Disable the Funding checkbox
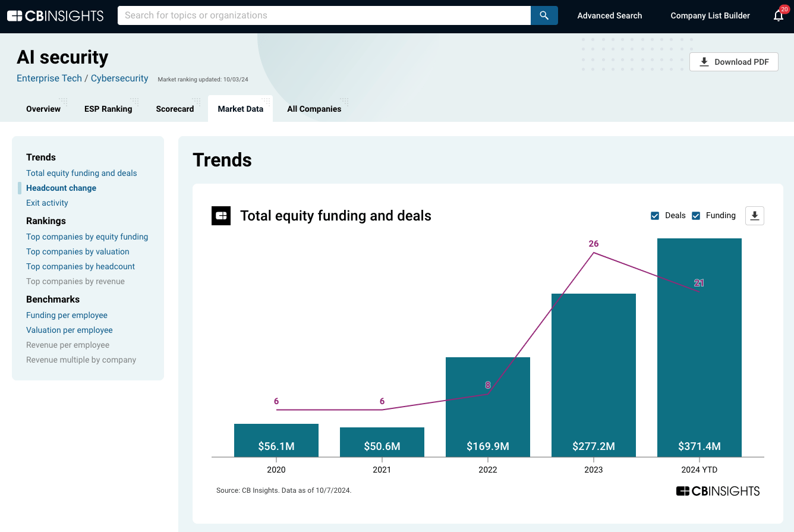The height and width of the screenshot is (532, 794). coord(696,215)
